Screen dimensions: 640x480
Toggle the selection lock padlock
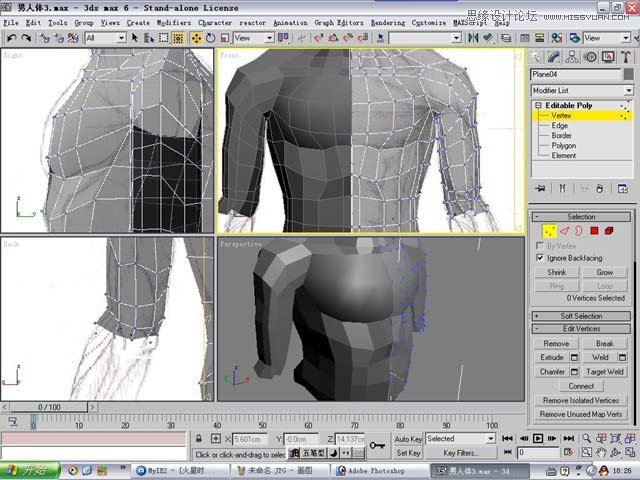199,439
